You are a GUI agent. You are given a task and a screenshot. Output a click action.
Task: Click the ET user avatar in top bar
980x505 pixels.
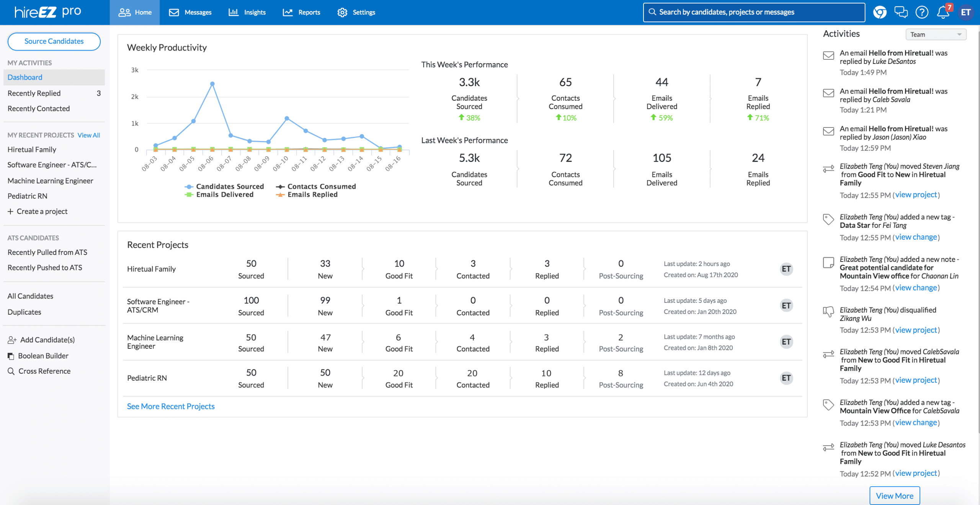pyautogui.click(x=965, y=12)
